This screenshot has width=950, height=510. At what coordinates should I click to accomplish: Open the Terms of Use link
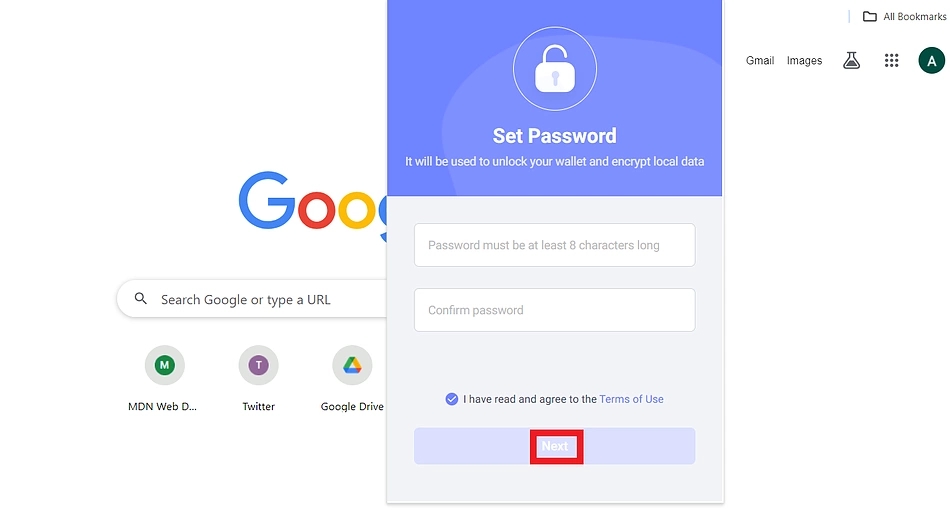click(x=631, y=399)
